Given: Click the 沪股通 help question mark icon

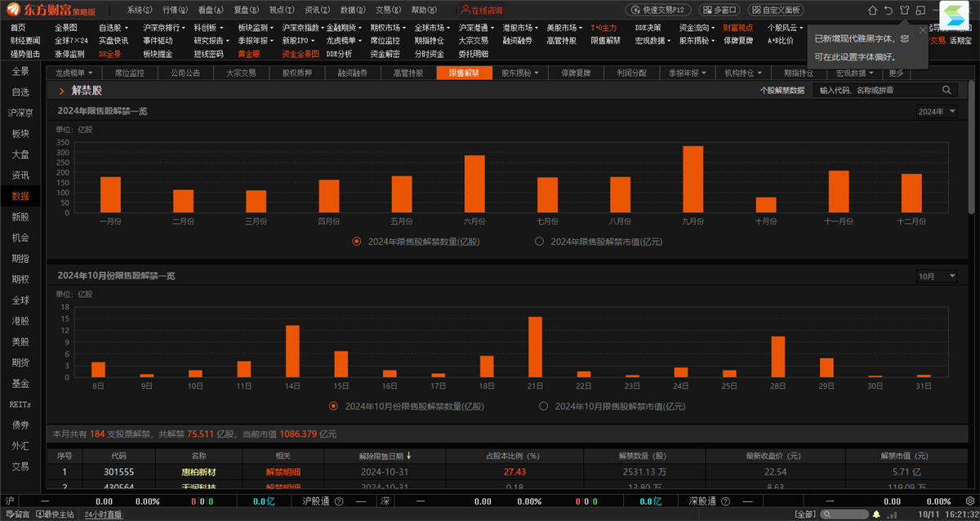Looking at the screenshot, I should click(338, 501).
